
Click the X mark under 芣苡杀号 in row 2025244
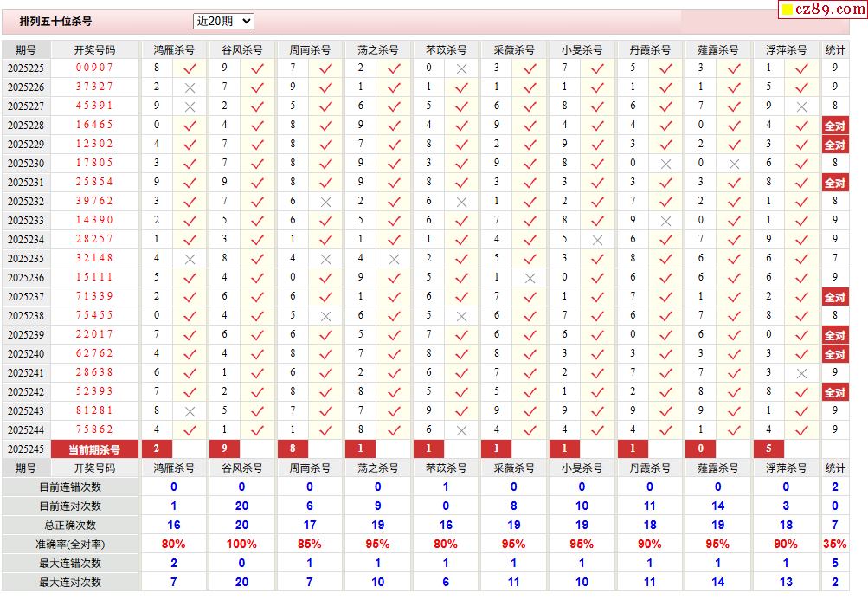(461, 430)
